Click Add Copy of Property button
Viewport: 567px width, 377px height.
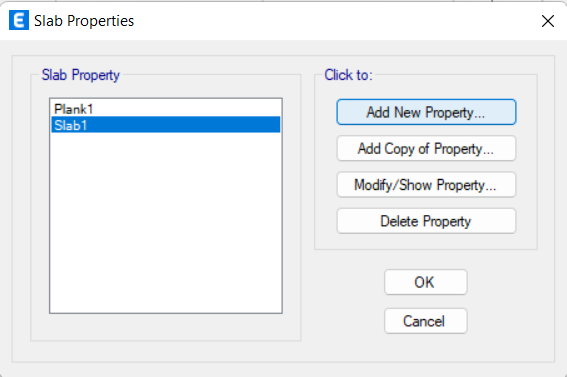[x=426, y=149]
